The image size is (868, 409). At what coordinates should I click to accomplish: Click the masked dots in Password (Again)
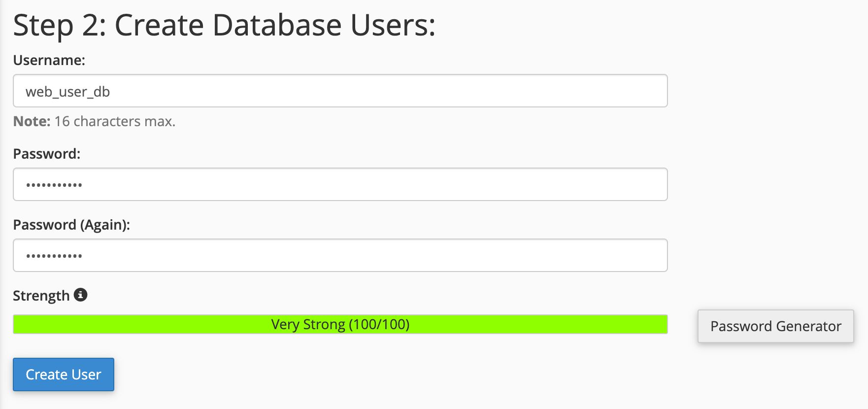pos(54,256)
